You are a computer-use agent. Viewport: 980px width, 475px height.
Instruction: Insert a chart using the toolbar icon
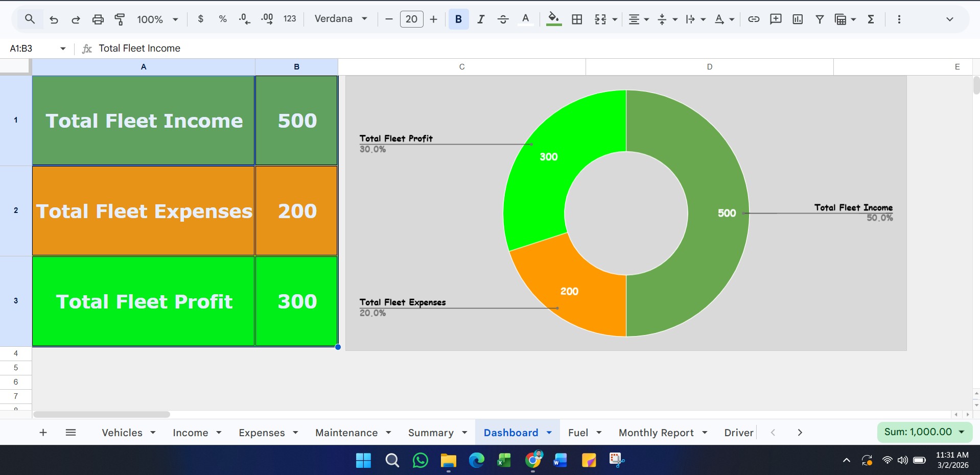pos(797,19)
